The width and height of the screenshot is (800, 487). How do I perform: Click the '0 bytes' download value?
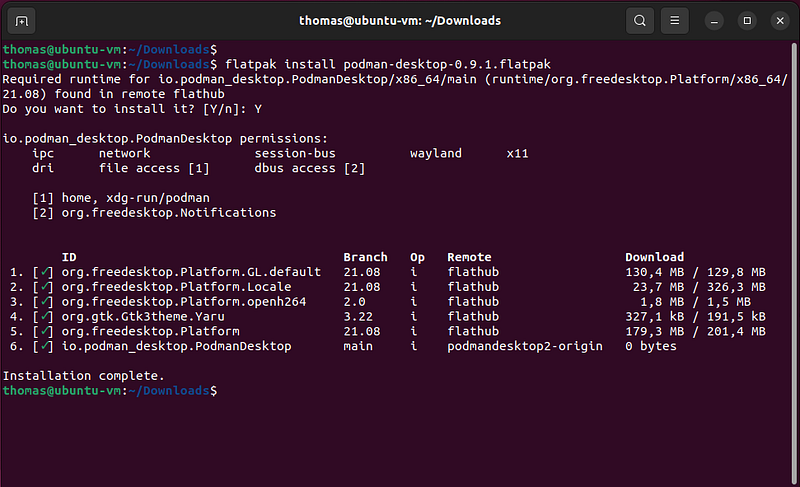[651, 346]
